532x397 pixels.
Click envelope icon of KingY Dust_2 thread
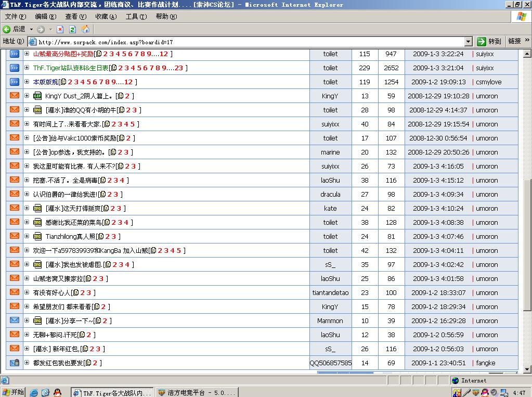click(15, 96)
